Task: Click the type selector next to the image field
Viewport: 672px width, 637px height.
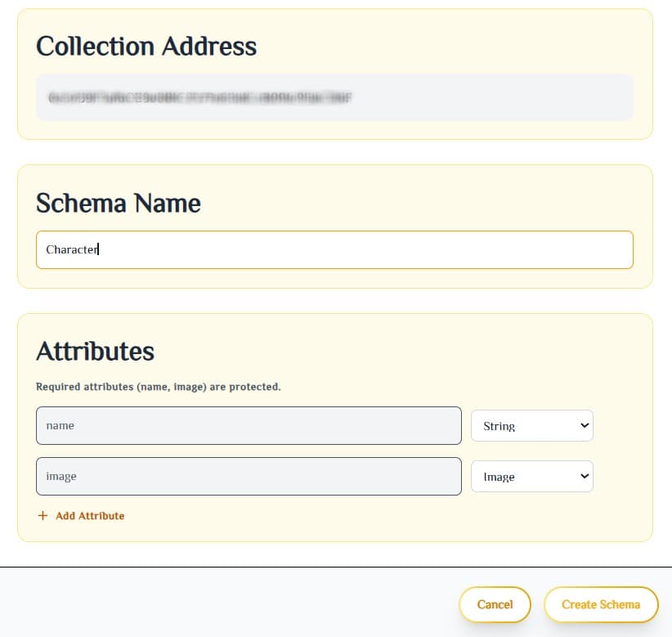Action: 532,477
